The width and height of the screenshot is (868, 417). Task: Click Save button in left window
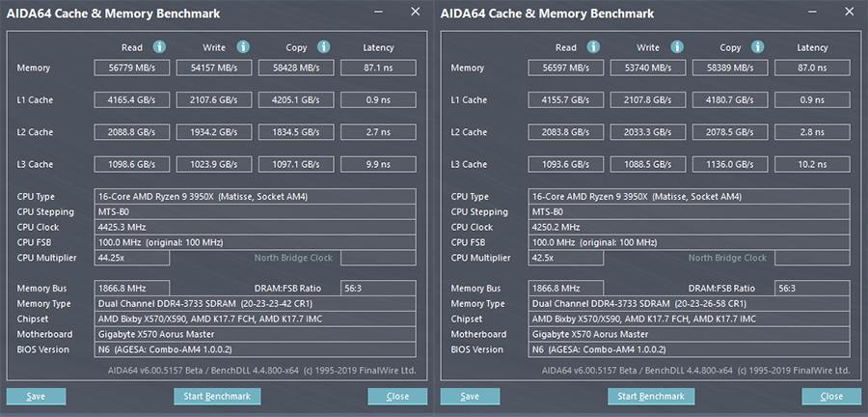[36, 397]
